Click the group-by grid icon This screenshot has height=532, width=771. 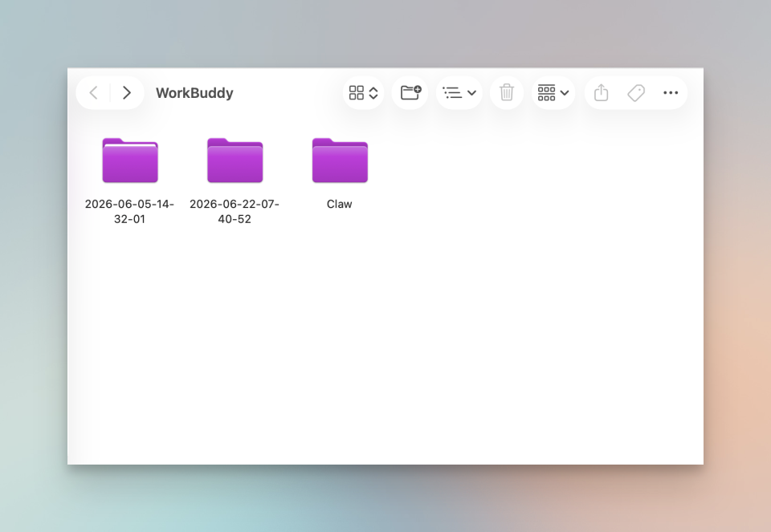pyautogui.click(x=546, y=92)
